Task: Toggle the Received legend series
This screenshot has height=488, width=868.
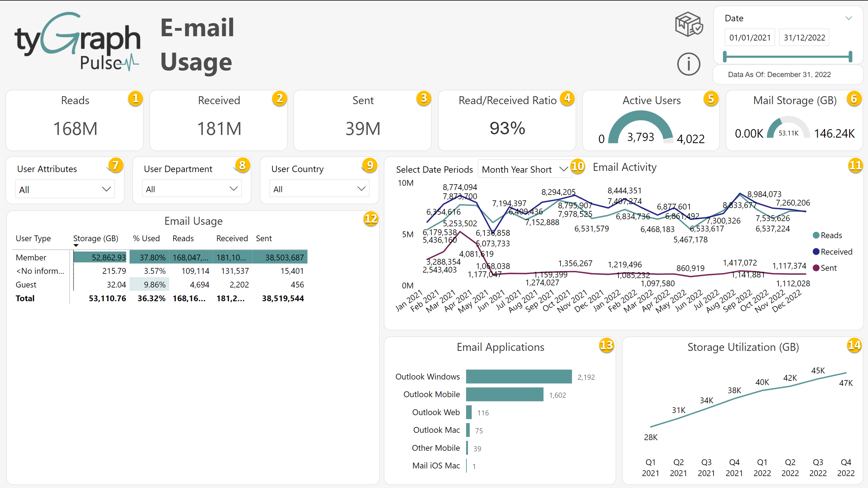Action: [836, 252]
